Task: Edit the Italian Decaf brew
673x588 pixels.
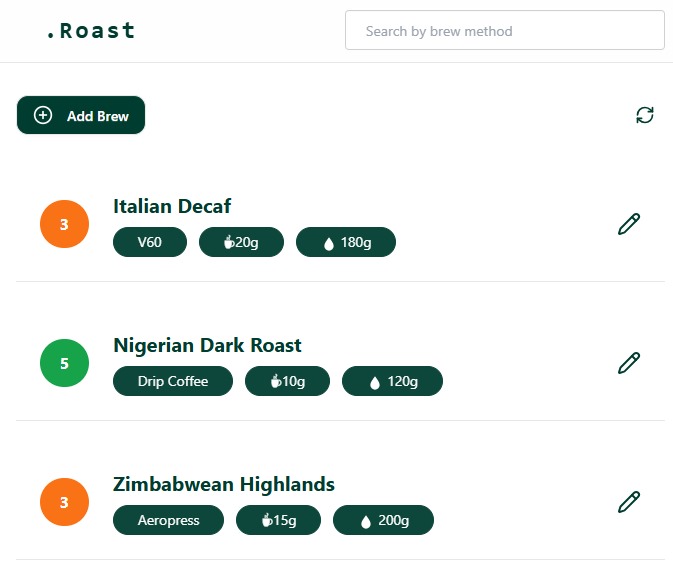Action: tap(629, 224)
